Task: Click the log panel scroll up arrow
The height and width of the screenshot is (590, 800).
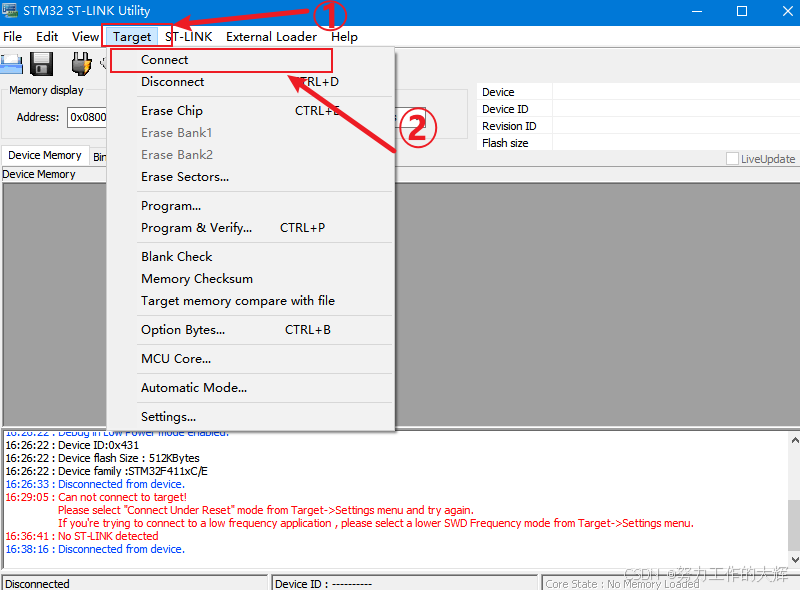Action: click(x=794, y=440)
